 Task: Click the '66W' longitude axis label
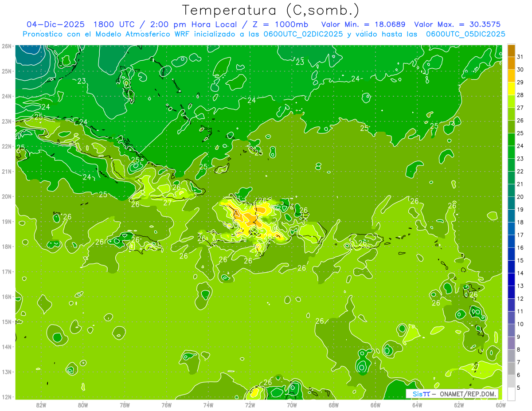tap(375, 405)
